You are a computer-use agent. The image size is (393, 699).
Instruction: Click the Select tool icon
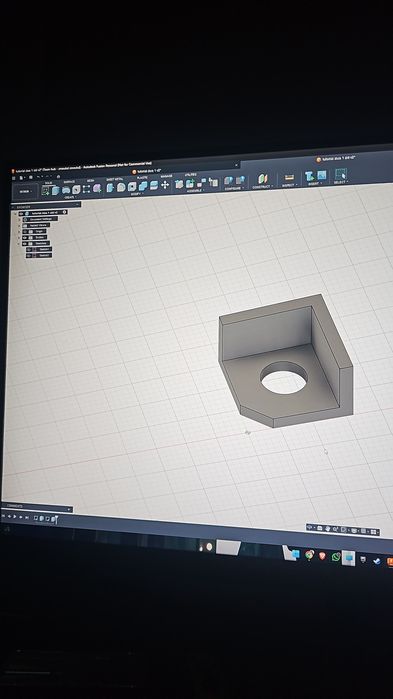click(x=340, y=174)
